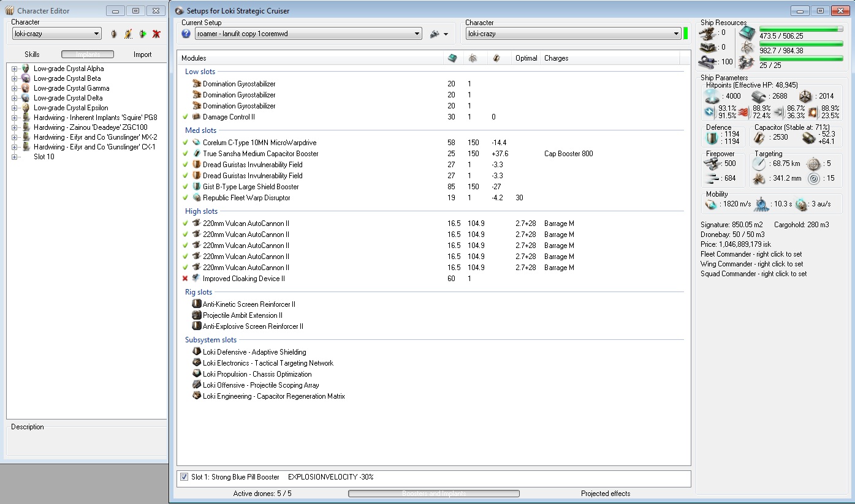
Task: Click the copy character icon with green arrow
Action: [x=143, y=34]
